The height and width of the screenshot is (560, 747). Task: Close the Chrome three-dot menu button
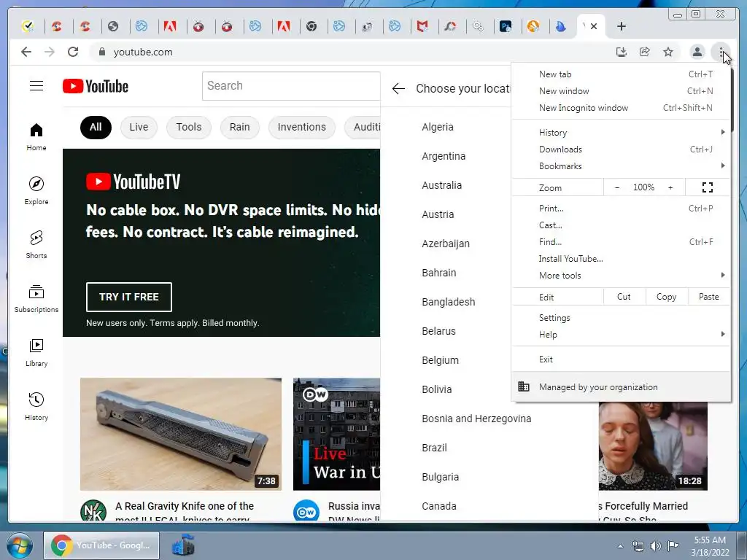coord(721,52)
